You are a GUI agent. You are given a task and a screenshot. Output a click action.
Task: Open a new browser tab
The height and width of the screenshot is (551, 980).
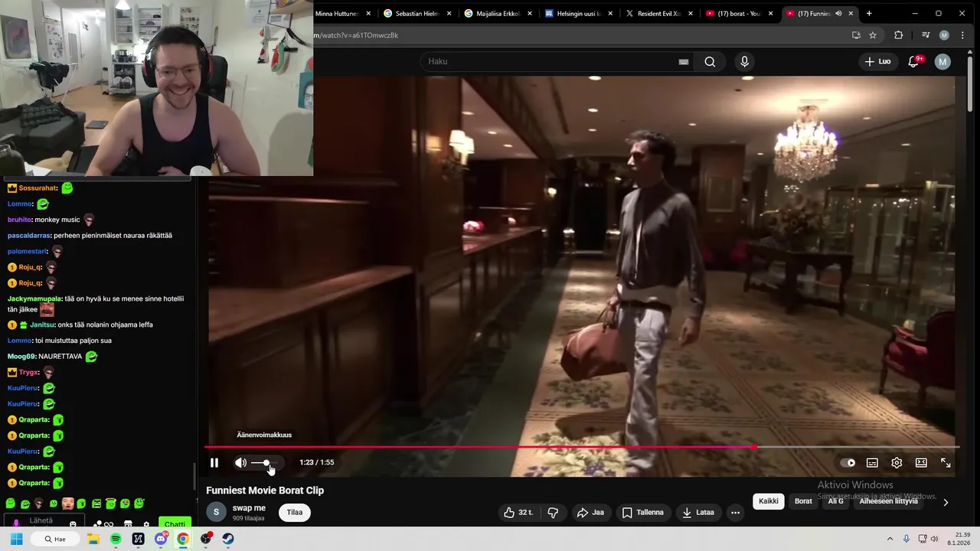click(869, 13)
